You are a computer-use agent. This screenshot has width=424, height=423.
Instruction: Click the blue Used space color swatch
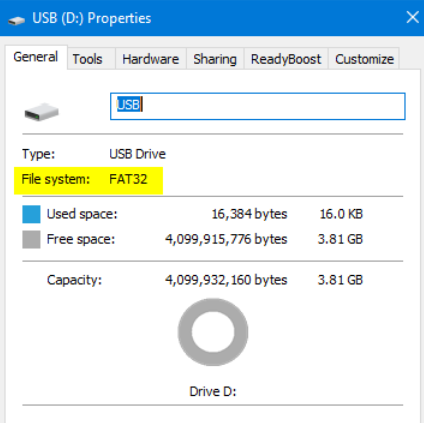[x=31, y=214]
